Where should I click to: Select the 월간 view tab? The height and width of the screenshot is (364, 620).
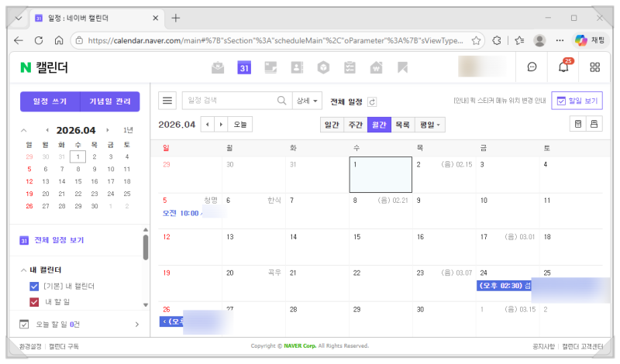(379, 125)
